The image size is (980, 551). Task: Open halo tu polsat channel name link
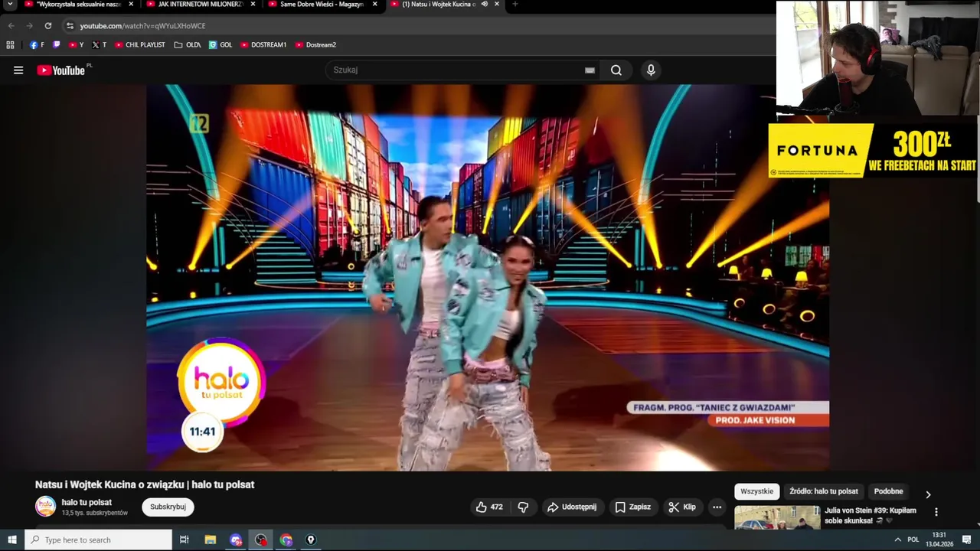pos(87,503)
